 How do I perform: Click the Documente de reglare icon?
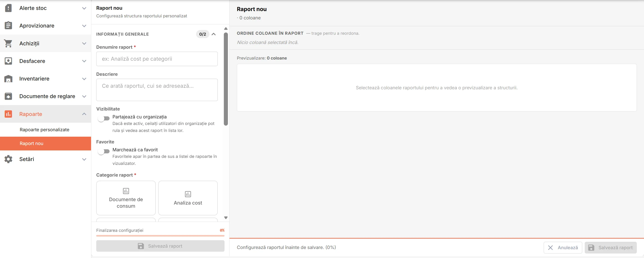(x=8, y=96)
